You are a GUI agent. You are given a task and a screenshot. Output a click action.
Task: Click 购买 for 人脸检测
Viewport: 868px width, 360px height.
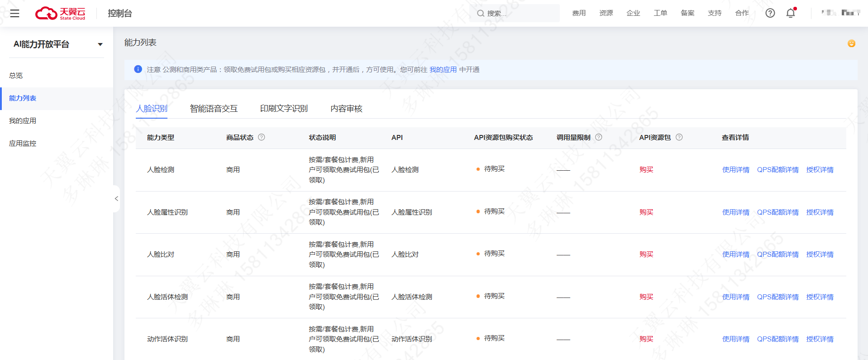point(646,170)
